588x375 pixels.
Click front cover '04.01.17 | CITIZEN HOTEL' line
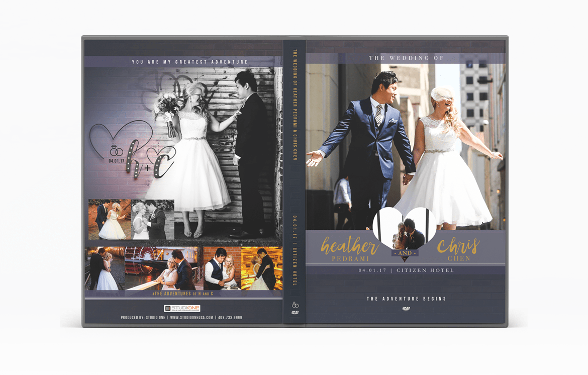(x=406, y=270)
